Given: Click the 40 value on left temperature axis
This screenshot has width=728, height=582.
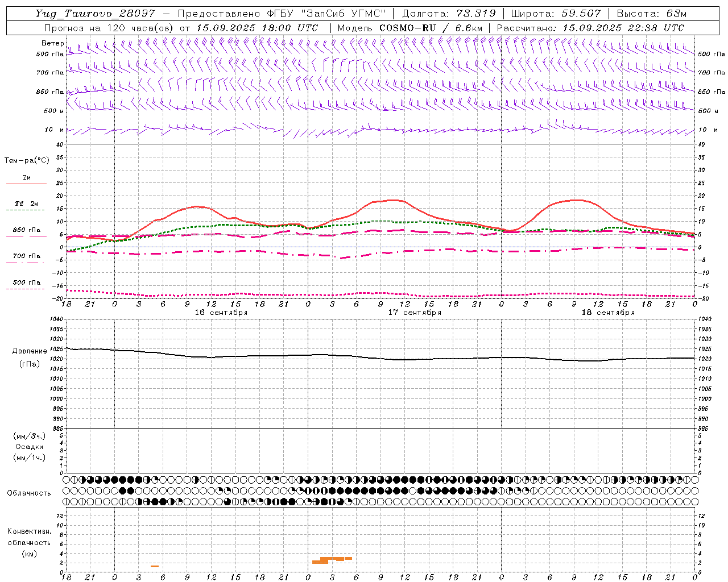Looking at the screenshot, I should [60, 144].
